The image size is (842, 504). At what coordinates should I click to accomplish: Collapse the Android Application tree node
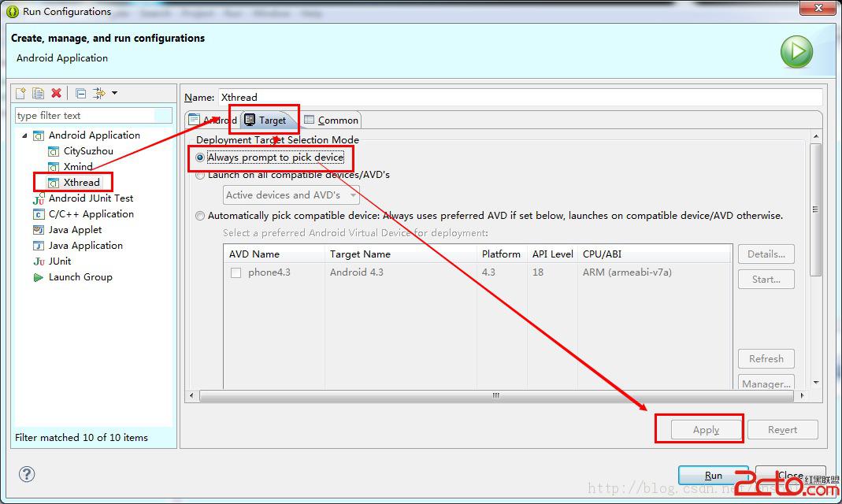(24, 135)
